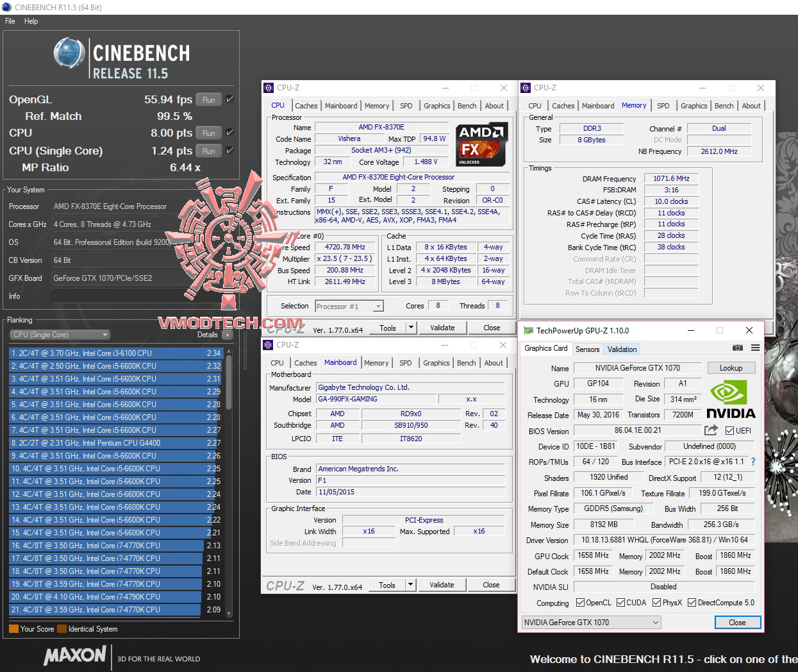The height and width of the screenshot is (672, 798).
Task: Run the CPU (Single Core) benchmark
Action: 209,151
